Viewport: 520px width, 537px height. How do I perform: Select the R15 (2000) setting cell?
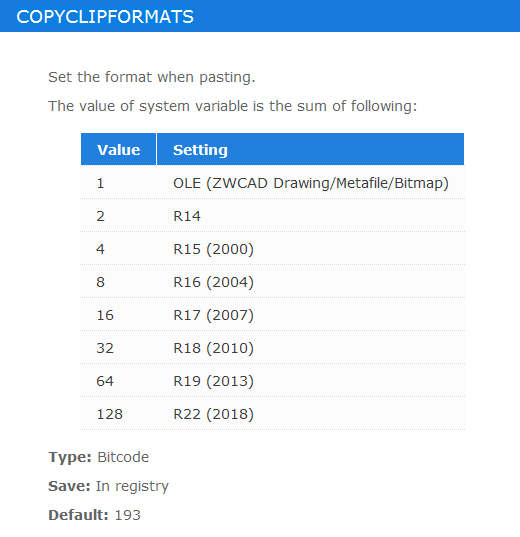coord(310,248)
